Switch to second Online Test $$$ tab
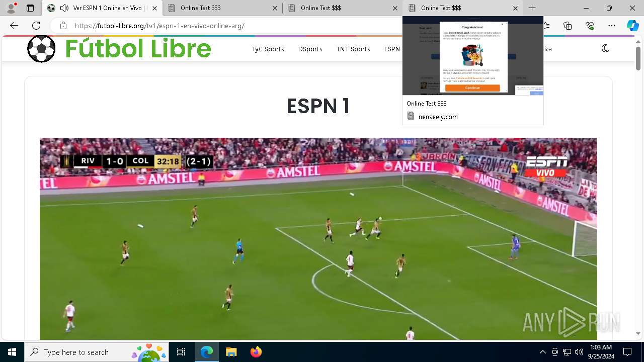Image resolution: width=644 pixels, height=362 pixels. pos(223,8)
